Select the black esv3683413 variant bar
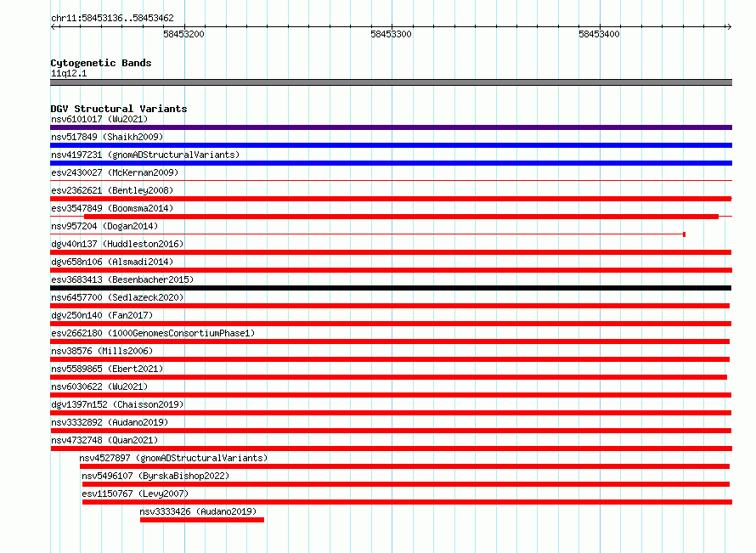This screenshot has height=553, width=756. click(391, 288)
